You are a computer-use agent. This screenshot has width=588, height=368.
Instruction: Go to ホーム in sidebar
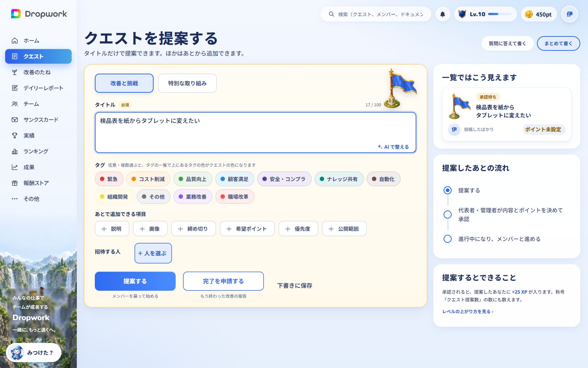pyautogui.click(x=38, y=40)
